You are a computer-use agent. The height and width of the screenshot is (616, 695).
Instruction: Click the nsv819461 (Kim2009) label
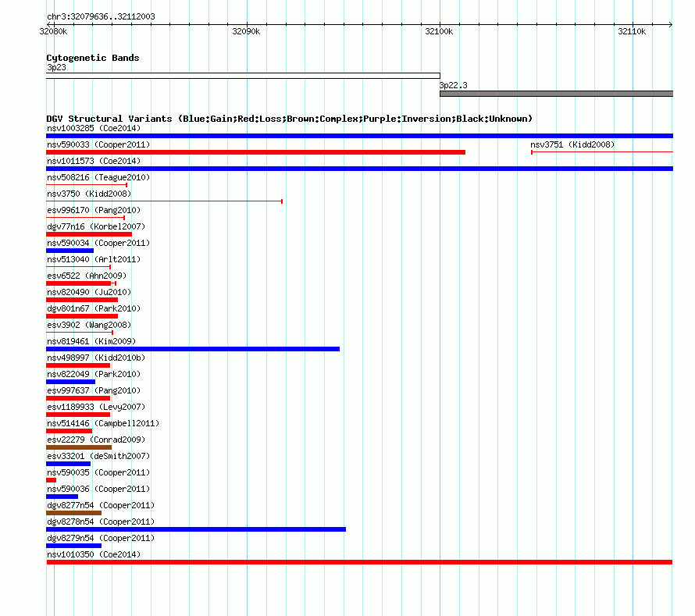point(91,341)
